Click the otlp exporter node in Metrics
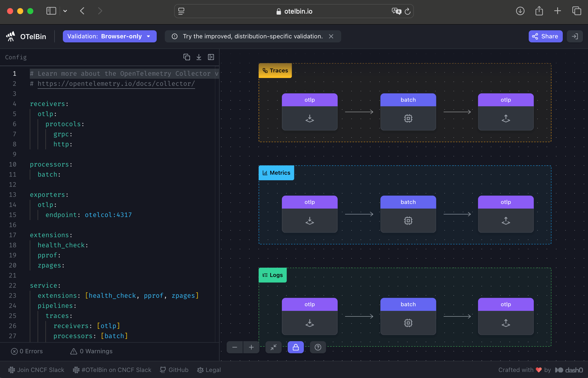588x378 pixels. pyautogui.click(x=506, y=214)
